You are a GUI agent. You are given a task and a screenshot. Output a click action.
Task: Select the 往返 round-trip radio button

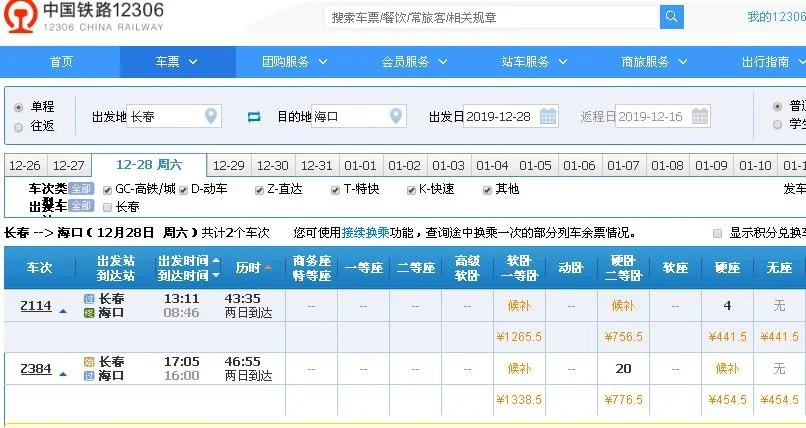pyautogui.click(x=19, y=127)
